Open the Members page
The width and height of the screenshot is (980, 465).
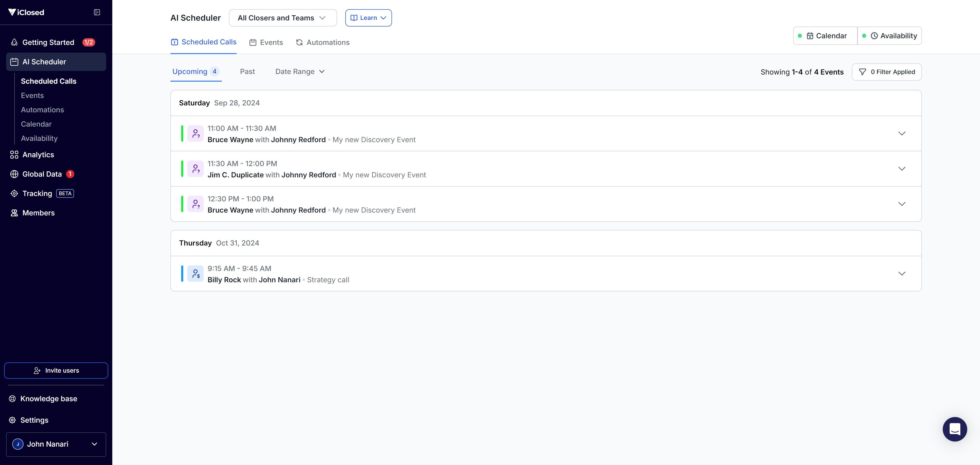click(39, 213)
